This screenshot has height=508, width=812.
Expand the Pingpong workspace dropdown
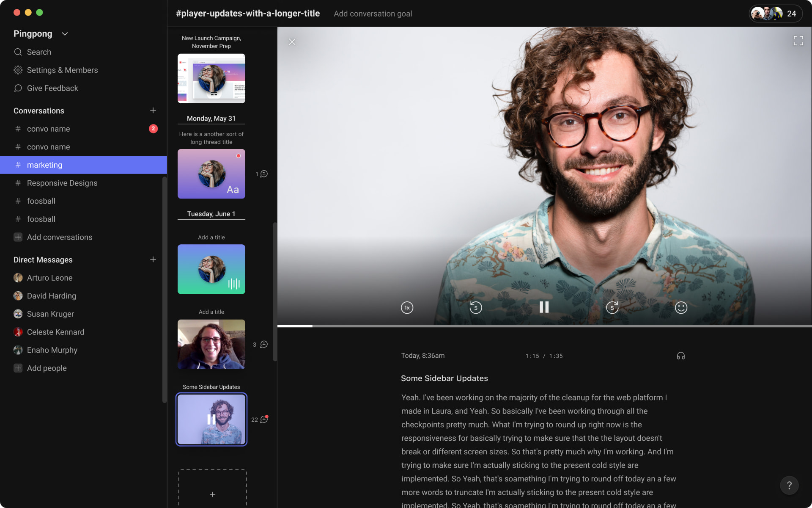tap(65, 34)
